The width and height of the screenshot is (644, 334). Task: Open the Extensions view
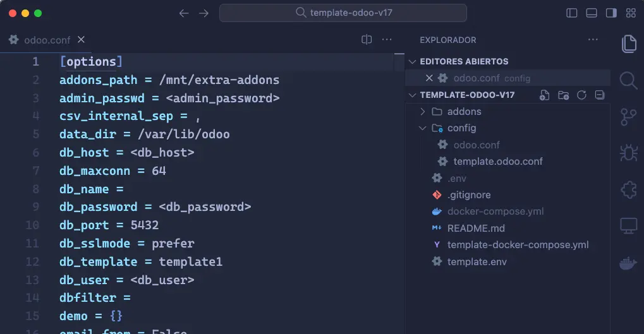[x=628, y=189]
